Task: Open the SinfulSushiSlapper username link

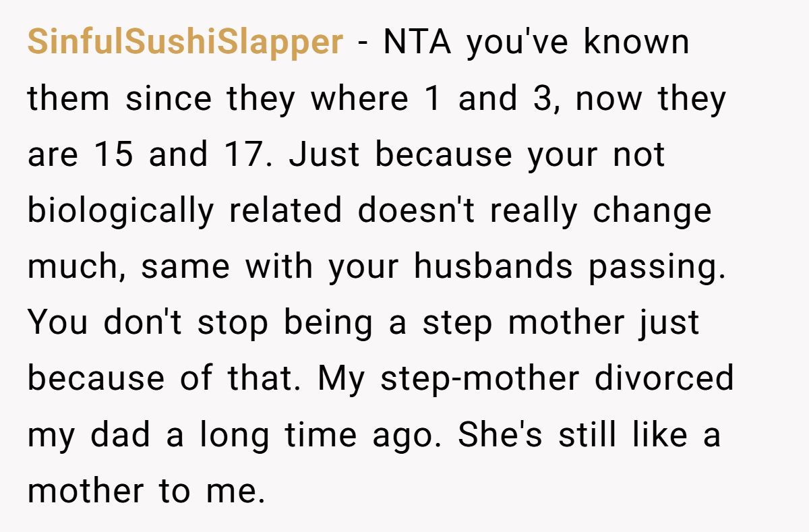Action: pos(185,42)
